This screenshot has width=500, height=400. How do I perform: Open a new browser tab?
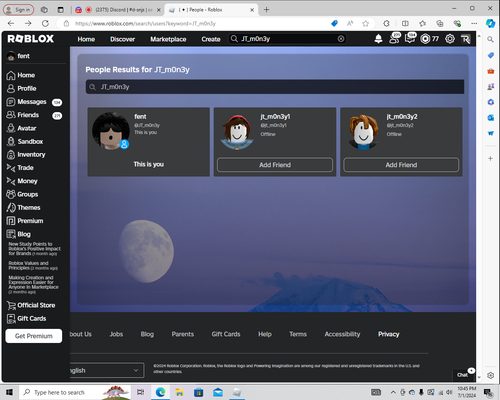(266, 10)
